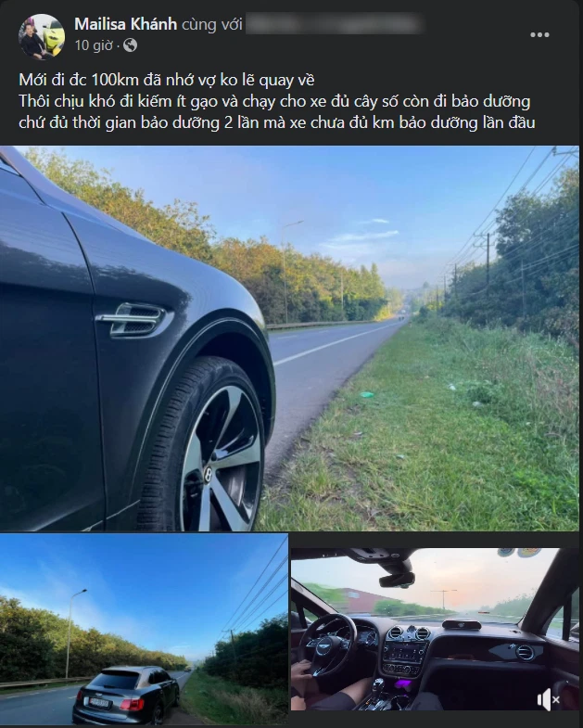Click the 'cùng với' text in header

click(211, 24)
